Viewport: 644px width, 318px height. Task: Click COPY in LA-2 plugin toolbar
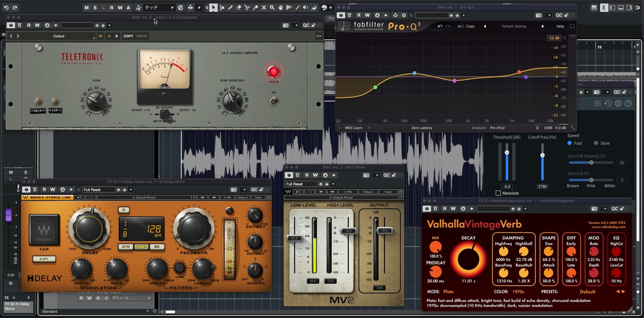coord(128,36)
